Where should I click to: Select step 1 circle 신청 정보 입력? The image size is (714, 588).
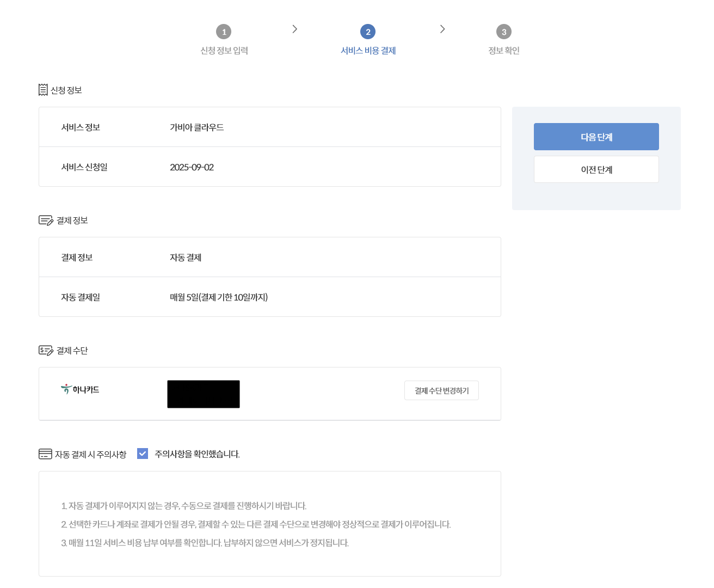[x=224, y=32]
